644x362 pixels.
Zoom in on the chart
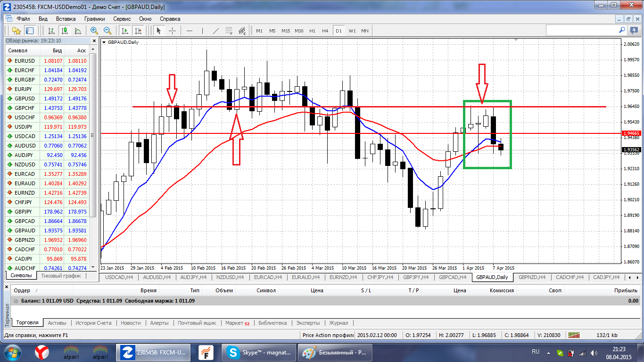point(94,31)
